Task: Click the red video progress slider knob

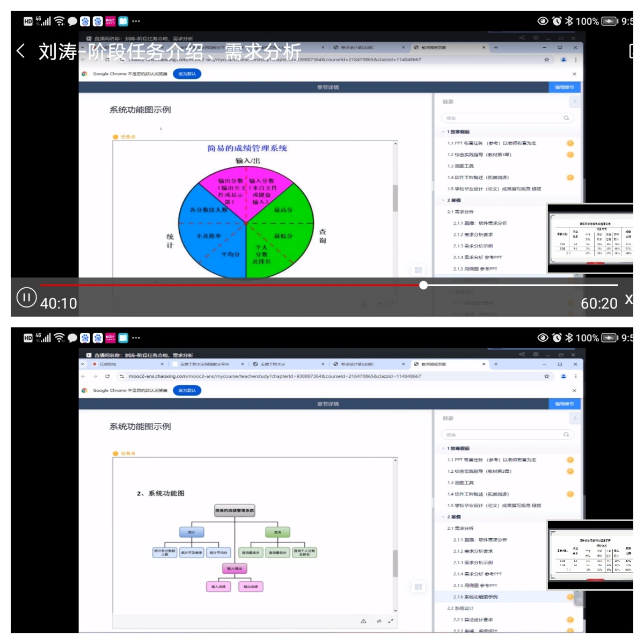Action: [423, 285]
